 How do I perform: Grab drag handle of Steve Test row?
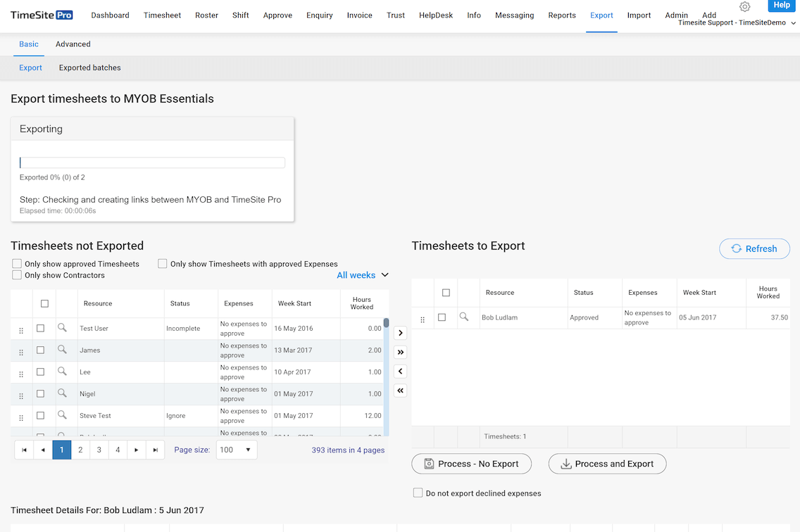[x=21, y=418]
